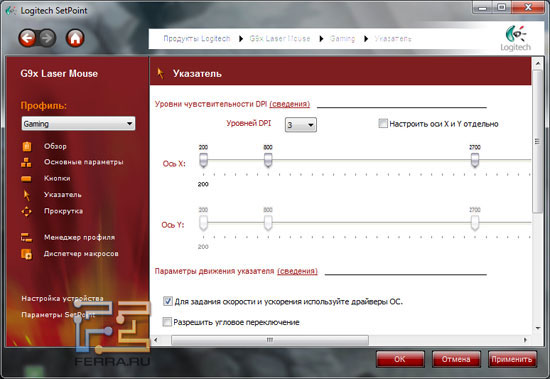Open Диспетчер макросов
550x379 pixels.
[81, 254]
